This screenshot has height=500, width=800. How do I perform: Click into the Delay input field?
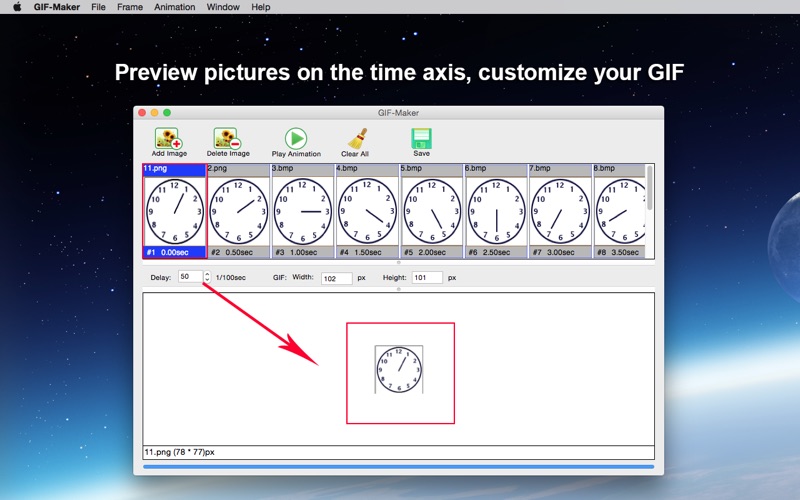click(190, 277)
